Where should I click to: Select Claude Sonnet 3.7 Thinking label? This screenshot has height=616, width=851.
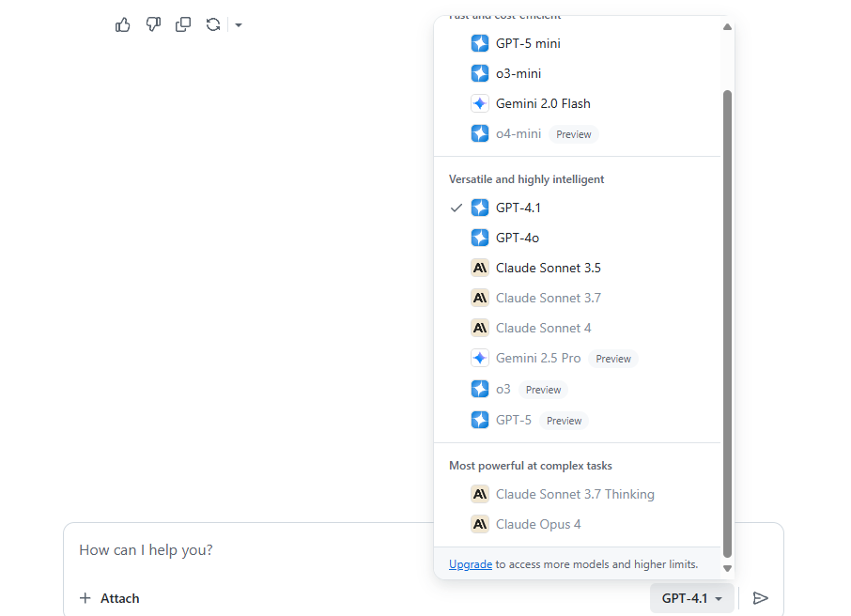coord(575,495)
